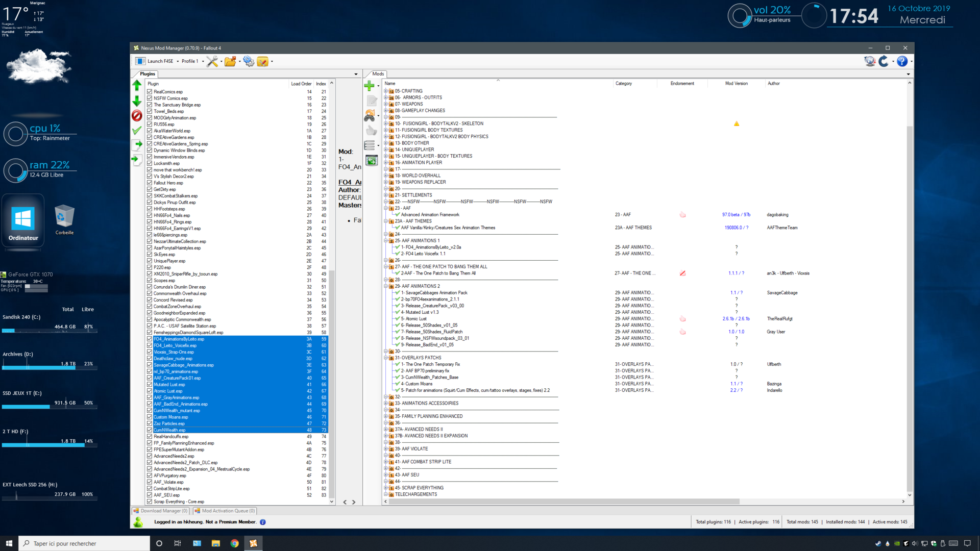Open the Launch F4SE dropdown arrow

(178, 61)
